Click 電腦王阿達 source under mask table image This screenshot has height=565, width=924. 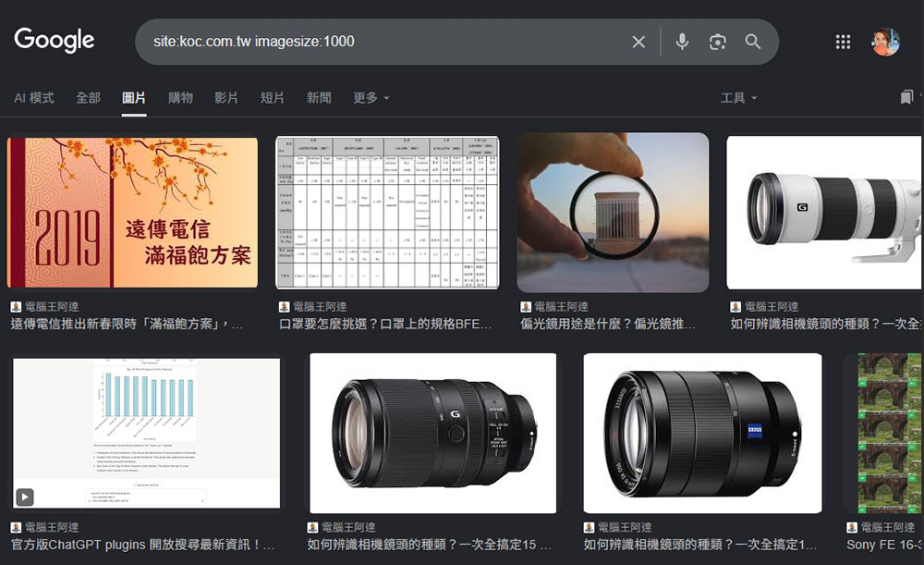pyautogui.click(x=320, y=307)
